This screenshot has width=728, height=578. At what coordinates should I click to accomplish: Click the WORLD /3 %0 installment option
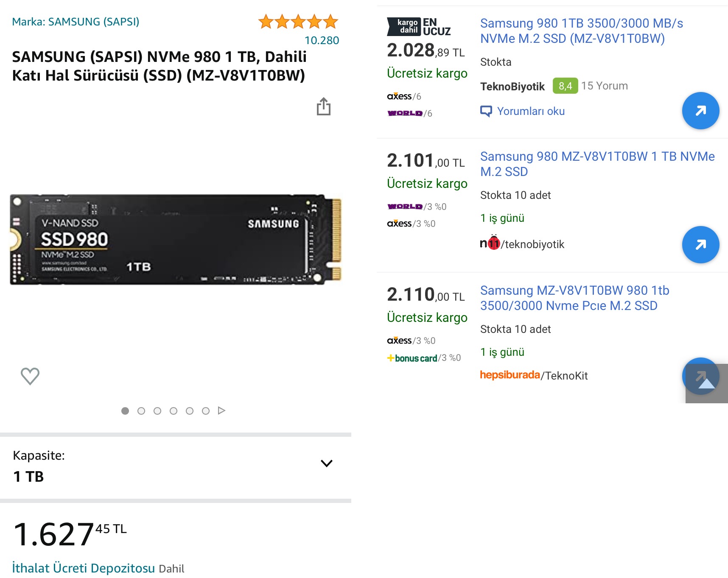pyautogui.click(x=417, y=207)
